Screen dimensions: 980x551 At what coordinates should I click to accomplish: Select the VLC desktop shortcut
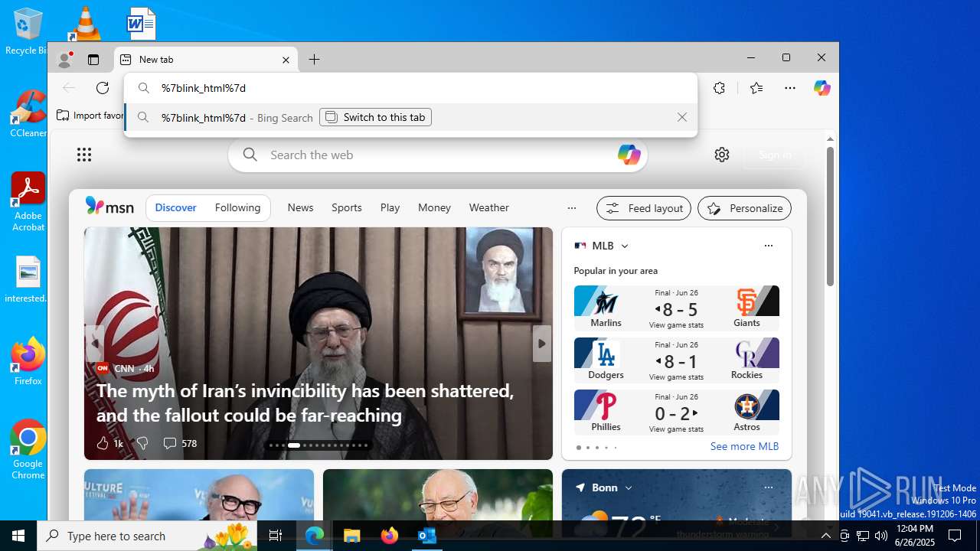[x=85, y=23]
